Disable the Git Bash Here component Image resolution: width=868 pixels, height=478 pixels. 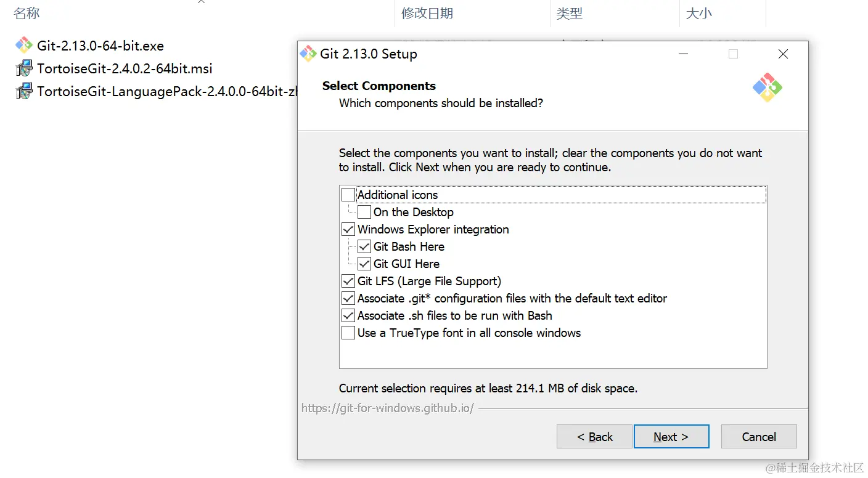coord(364,246)
